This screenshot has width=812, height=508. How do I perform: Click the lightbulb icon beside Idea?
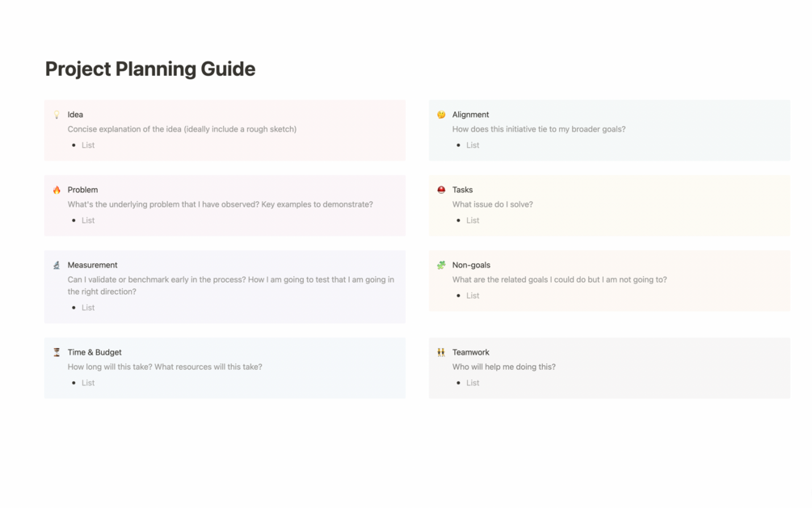click(57, 115)
